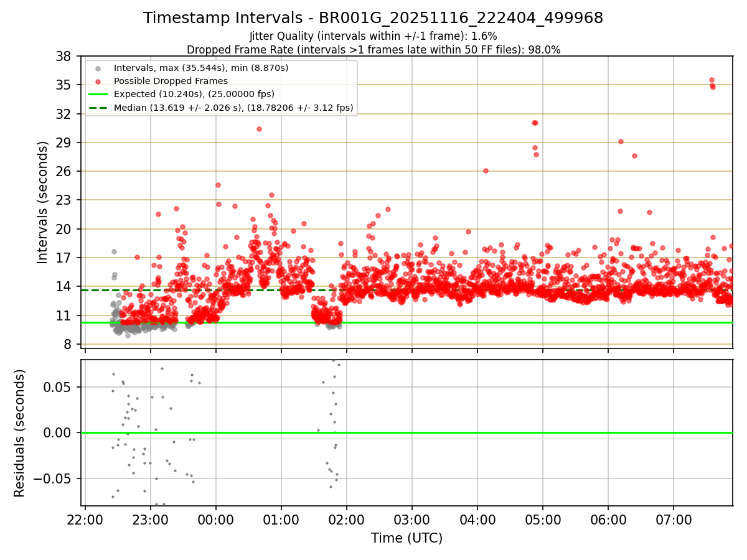Viewport: 747px width, 560px height.
Task: Click the x-axis tick label '01:00'
Action: (281, 519)
